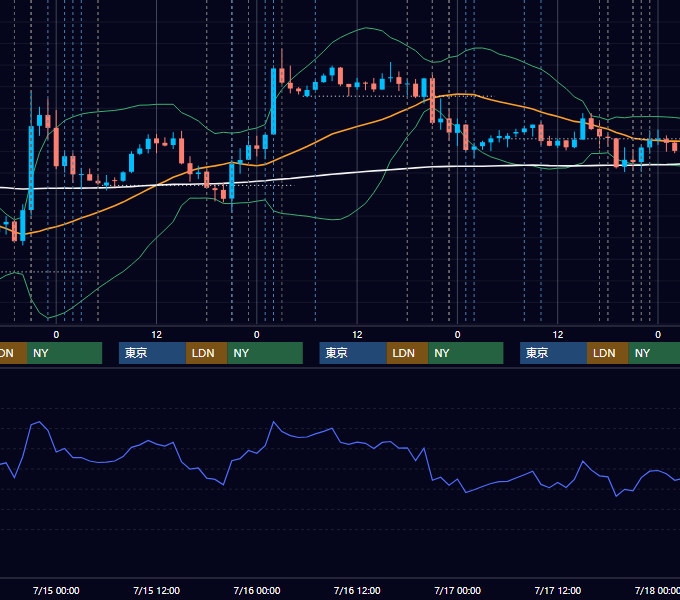
Task: Click the 7/15 12:00 date label
Action: (157, 590)
